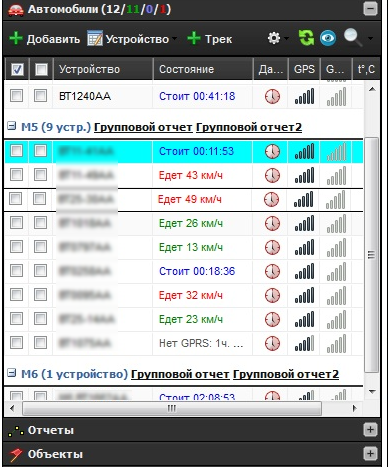Click the green refresh arrows icon
The width and height of the screenshot is (388, 467).
click(x=306, y=38)
